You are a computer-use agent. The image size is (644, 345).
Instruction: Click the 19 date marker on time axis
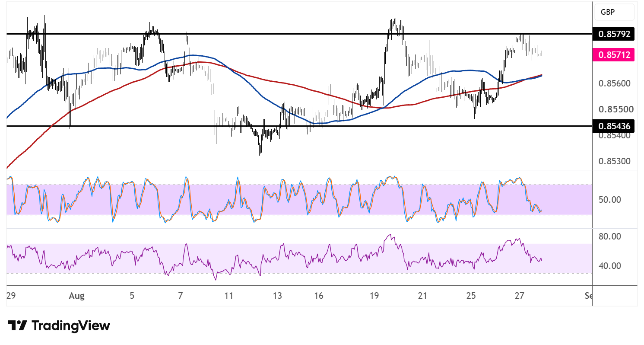[374, 296]
